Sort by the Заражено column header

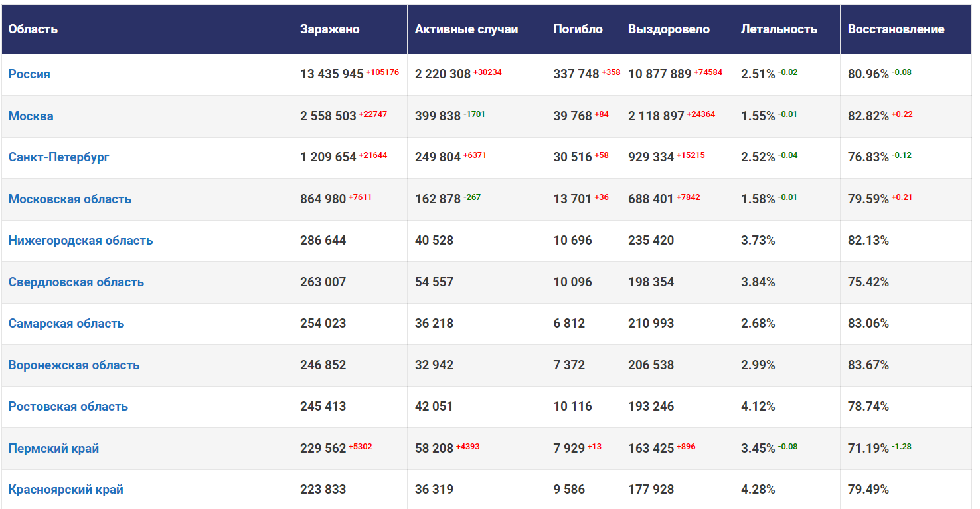tap(330, 29)
